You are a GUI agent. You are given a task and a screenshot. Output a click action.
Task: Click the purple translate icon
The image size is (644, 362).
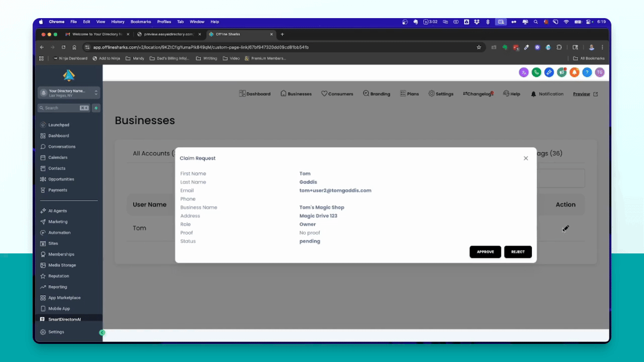click(x=524, y=72)
